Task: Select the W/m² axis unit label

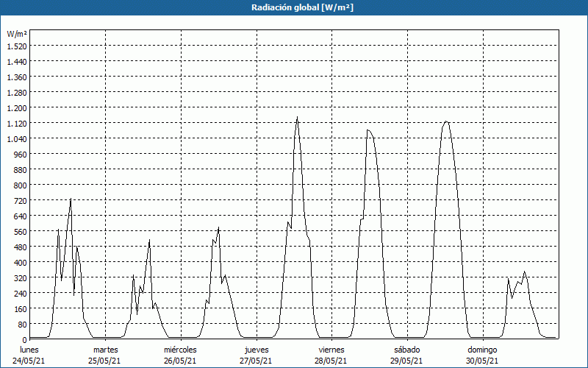Action: [17, 34]
